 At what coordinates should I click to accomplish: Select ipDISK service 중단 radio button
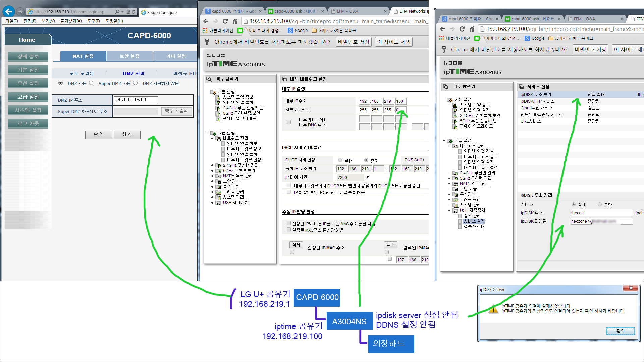pos(600,204)
